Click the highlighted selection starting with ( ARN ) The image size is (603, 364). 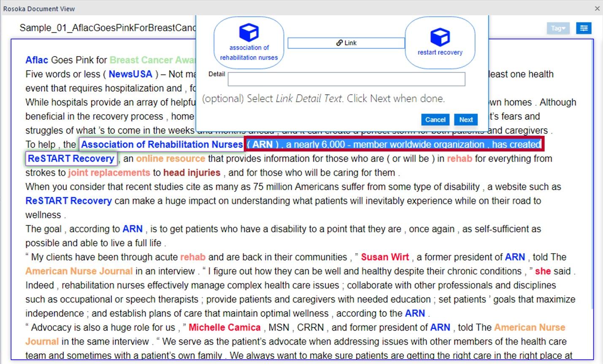(x=394, y=145)
